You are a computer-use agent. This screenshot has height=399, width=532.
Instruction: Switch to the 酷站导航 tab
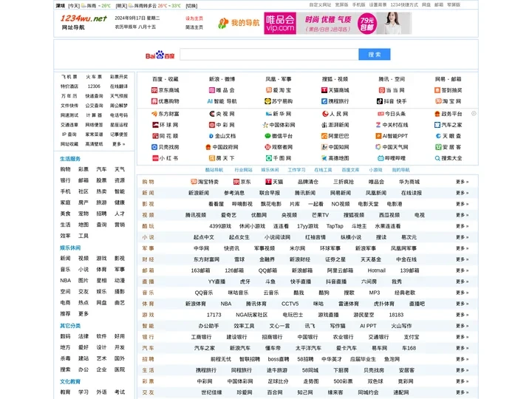(214, 170)
